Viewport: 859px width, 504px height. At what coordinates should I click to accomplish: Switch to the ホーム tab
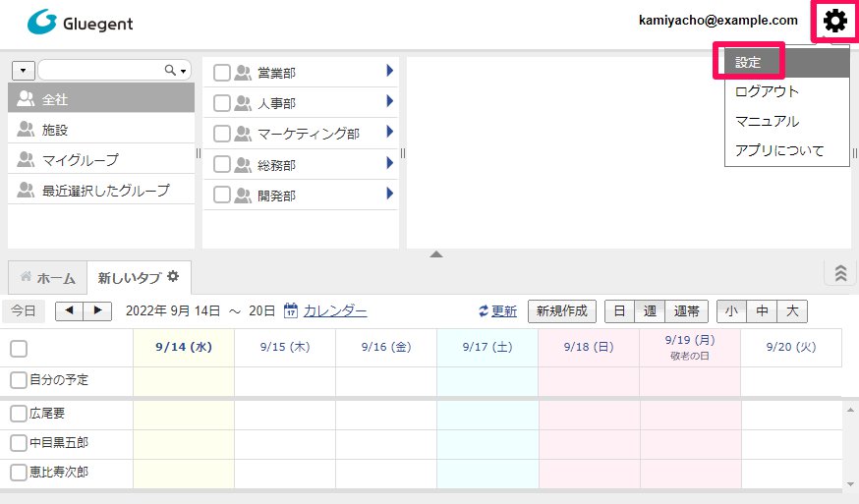tap(47, 278)
